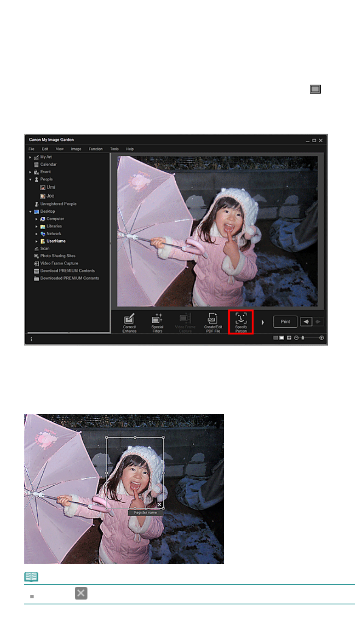Select the UserName folder
This screenshot has height=636, width=364.
53,241
